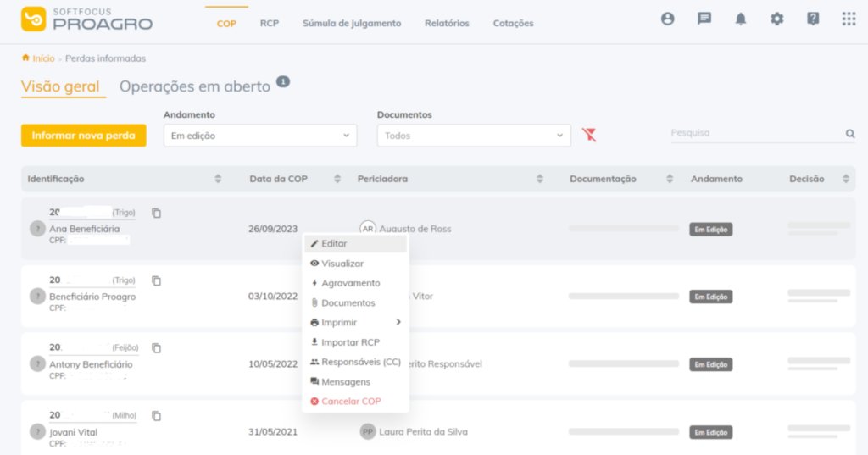Image resolution: width=868 pixels, height=455 pixels.
Task: Open the Documentos dropdown showing Todos
Action: tap(474, 136)
